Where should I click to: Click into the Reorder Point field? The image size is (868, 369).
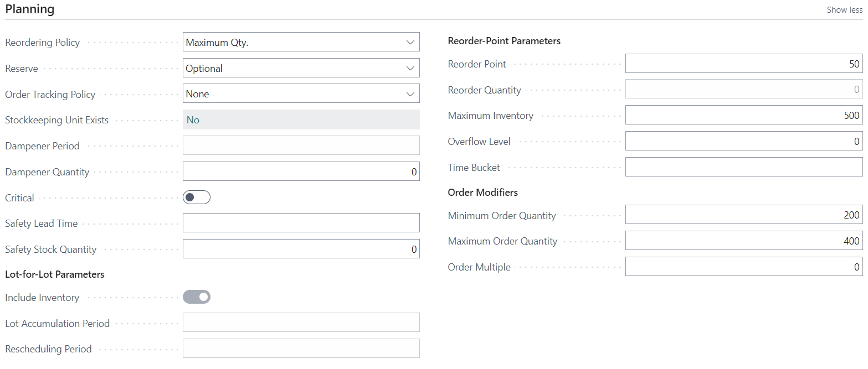coord(742,63)
